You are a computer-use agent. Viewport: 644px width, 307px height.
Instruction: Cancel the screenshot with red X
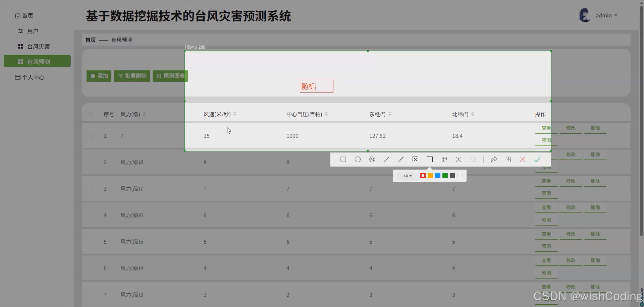point(523,160)
